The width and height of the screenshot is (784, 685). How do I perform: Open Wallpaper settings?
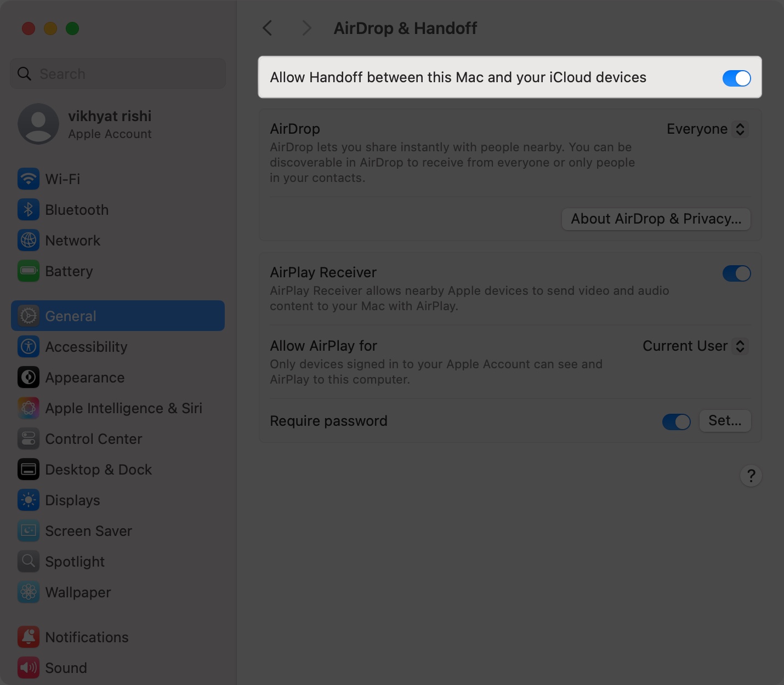(x=78, y=592)
